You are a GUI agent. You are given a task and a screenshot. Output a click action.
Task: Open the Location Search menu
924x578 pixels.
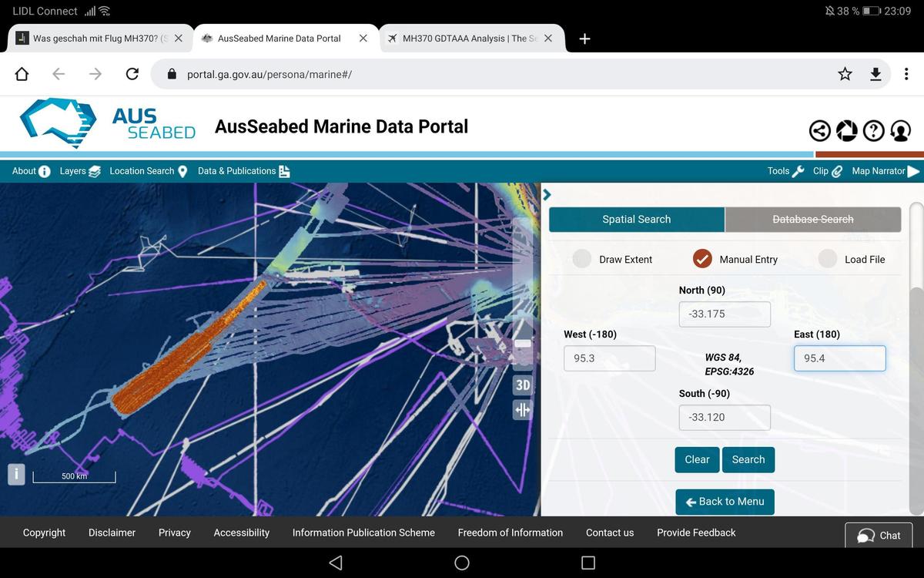pos(148,171)
